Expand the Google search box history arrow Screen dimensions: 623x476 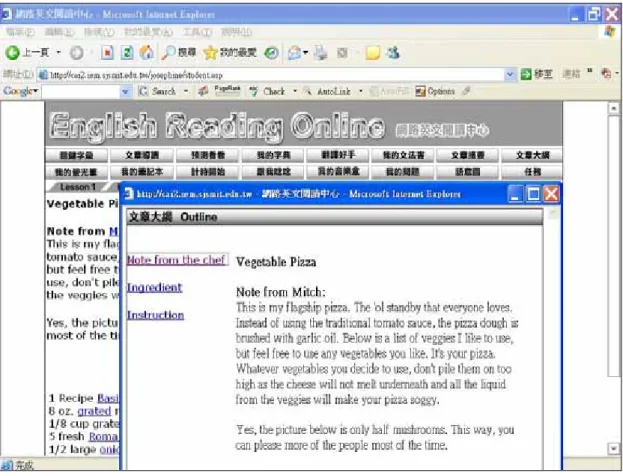(126, 92)
